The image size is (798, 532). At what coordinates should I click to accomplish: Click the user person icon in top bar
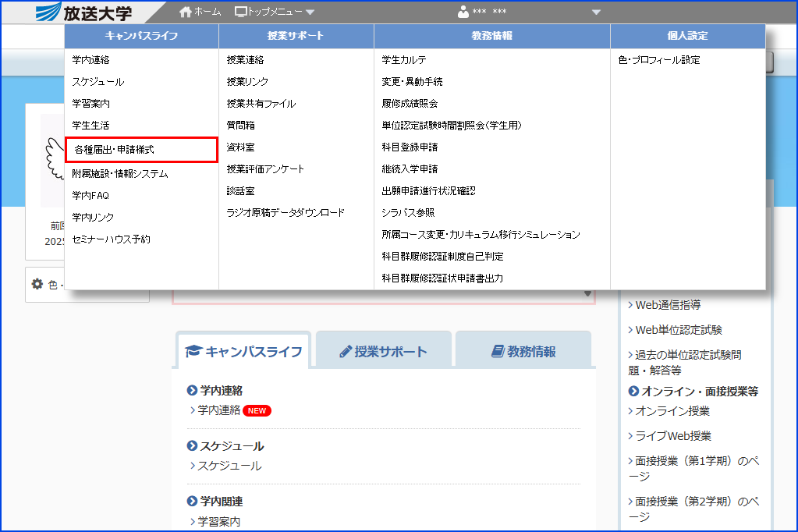coord(463,11)
